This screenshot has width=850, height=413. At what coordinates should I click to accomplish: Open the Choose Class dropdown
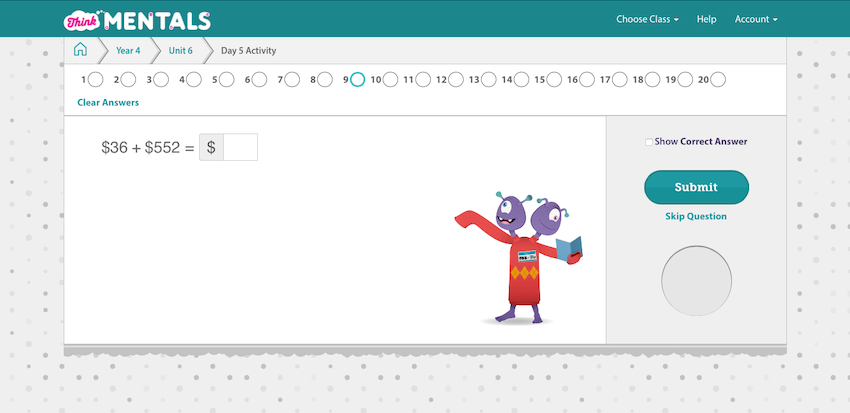(647, 19)
